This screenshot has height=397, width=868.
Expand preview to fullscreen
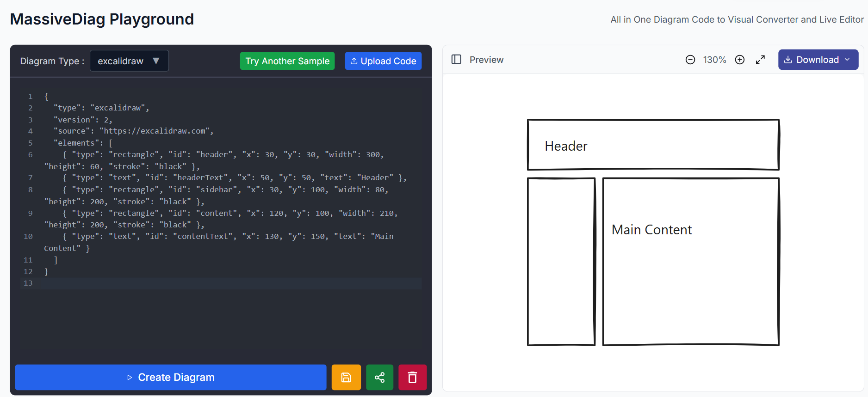[x=760, y=60]
